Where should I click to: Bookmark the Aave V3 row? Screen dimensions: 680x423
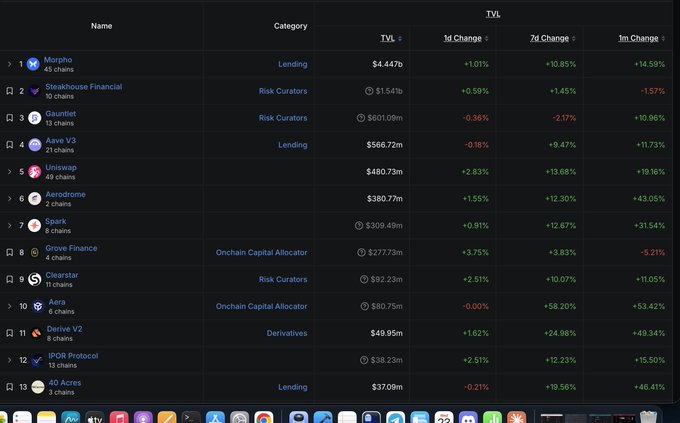tap(10, 145)
